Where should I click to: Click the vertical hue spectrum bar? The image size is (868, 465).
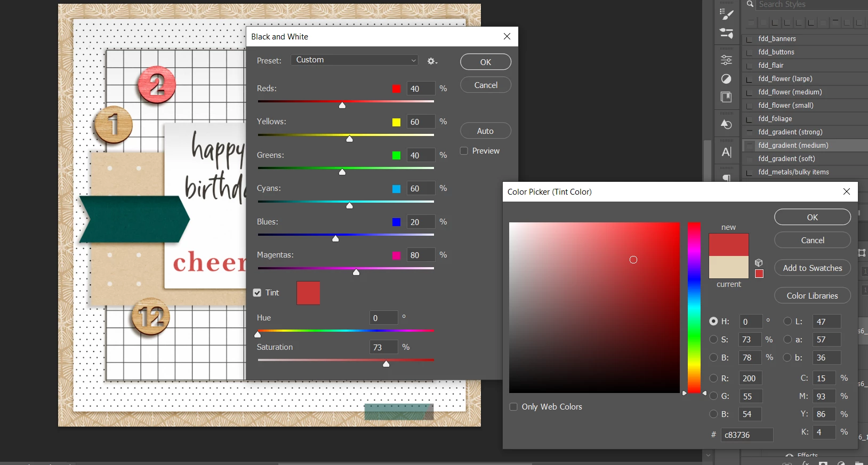pos(694,308)
